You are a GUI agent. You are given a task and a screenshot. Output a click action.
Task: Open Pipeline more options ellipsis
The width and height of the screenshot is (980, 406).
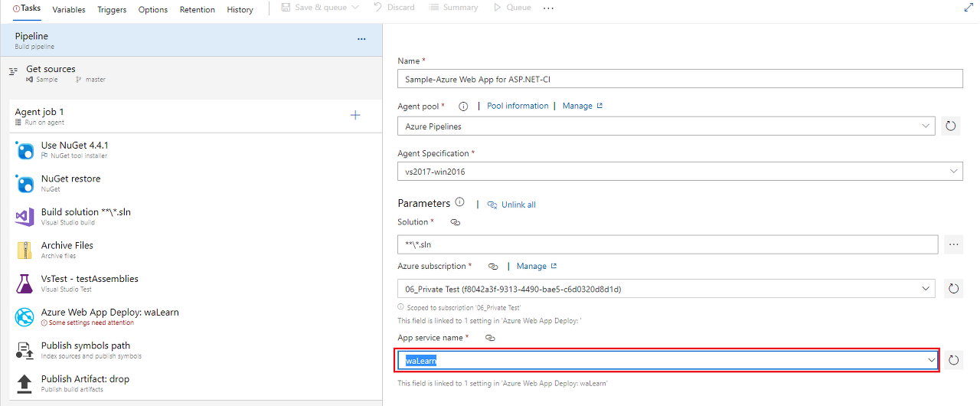point(361,39)
